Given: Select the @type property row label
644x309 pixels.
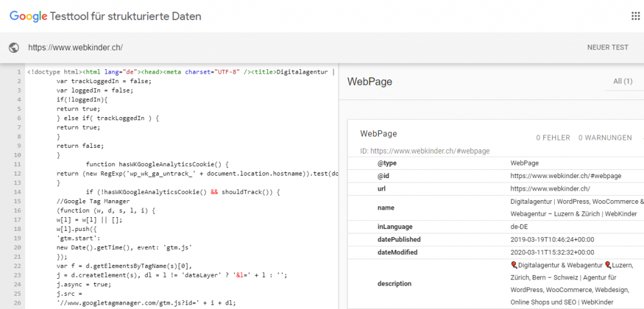Looking at the screenshot, I should 387,163.
